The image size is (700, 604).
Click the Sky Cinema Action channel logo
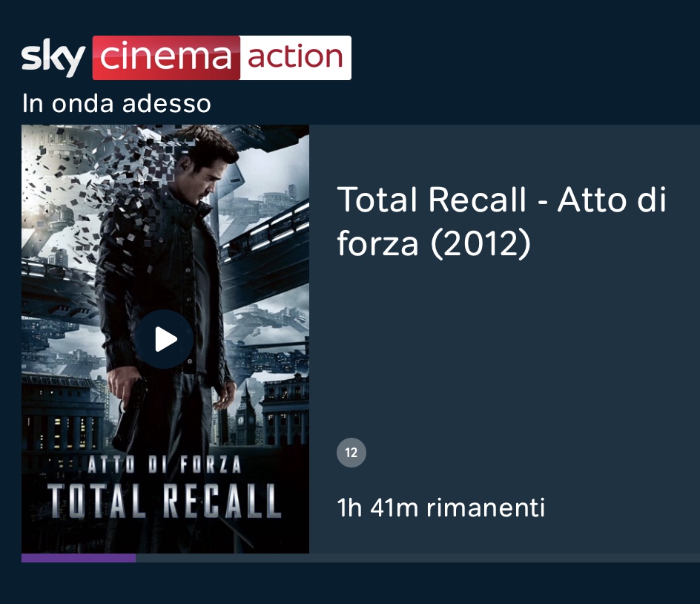(x=186, y=58)
